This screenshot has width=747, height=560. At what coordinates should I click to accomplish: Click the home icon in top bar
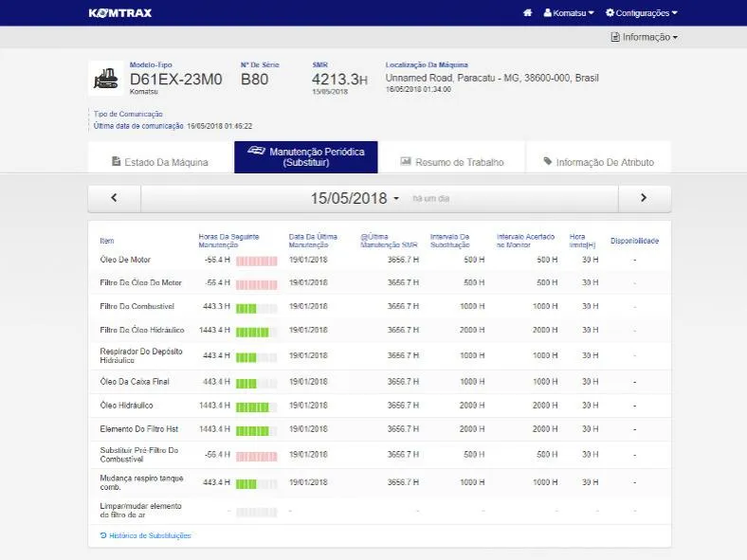pyautogui.click(x=527, y=13)
